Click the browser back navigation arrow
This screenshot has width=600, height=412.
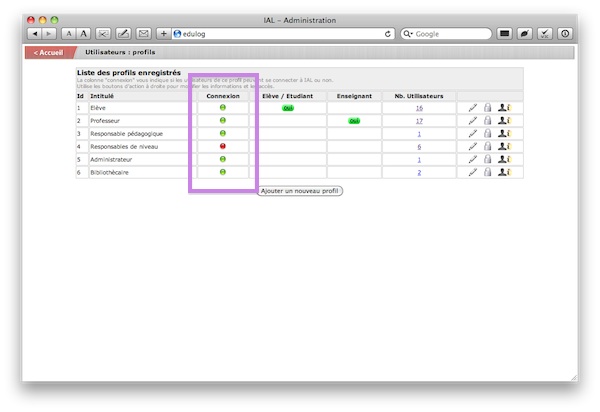[36, 34]
